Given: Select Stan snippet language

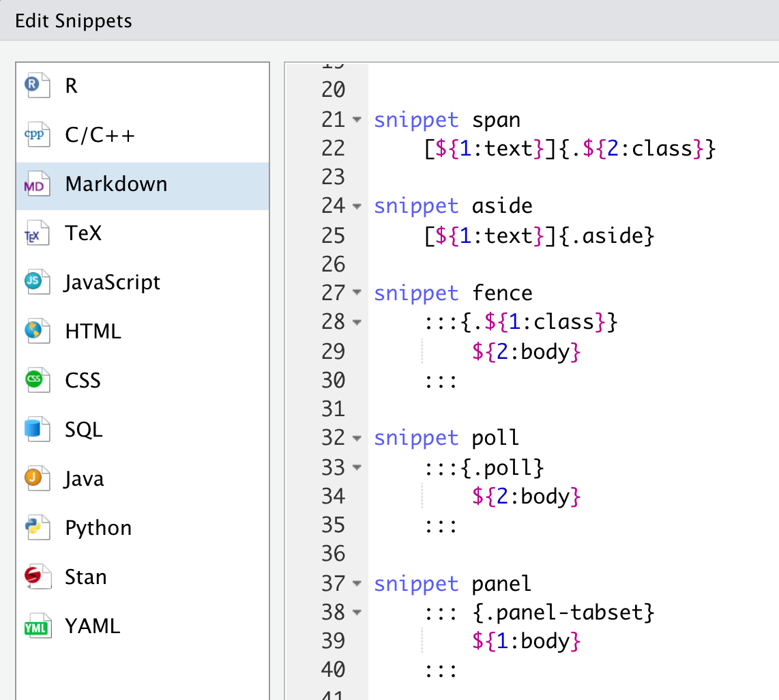Looking at the screenshot, I should point(143,577).
